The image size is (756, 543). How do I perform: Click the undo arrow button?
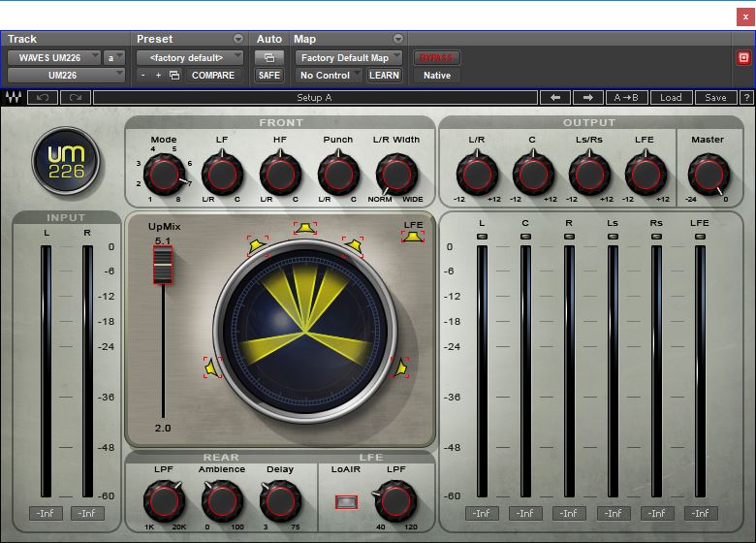43,97
